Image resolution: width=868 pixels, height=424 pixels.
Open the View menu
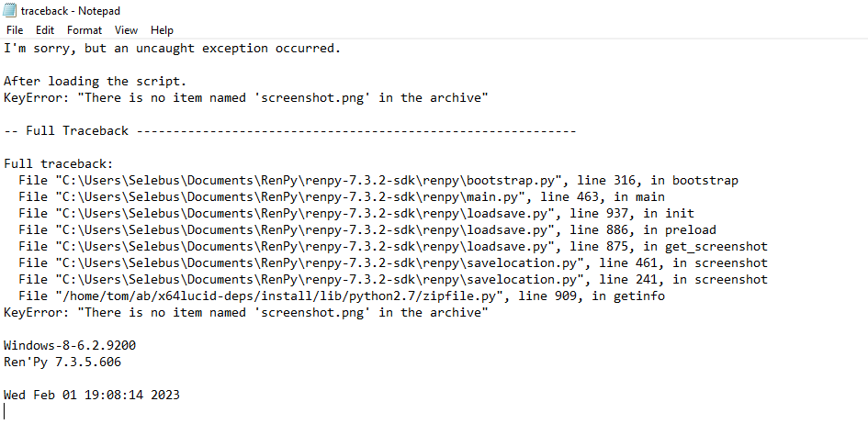pos(126,30)
